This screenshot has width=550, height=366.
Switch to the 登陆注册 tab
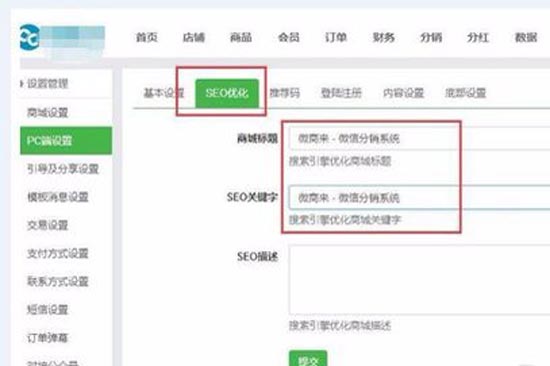341,93
